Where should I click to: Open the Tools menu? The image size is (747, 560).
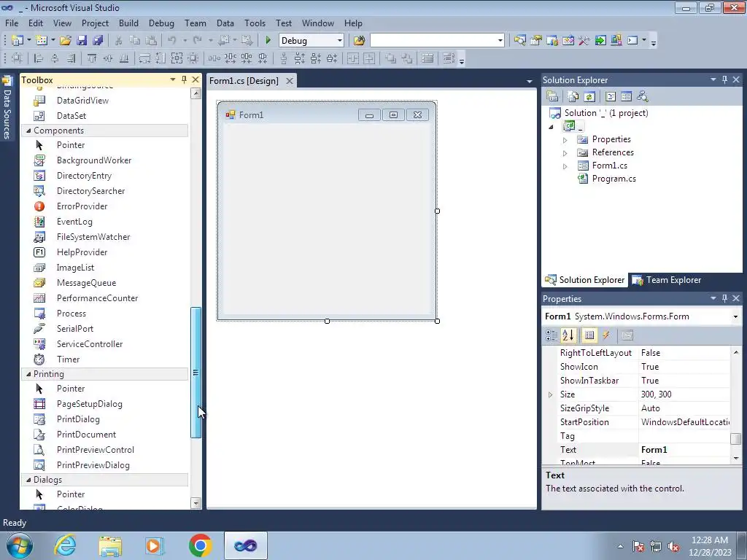[x=255, y=23]
